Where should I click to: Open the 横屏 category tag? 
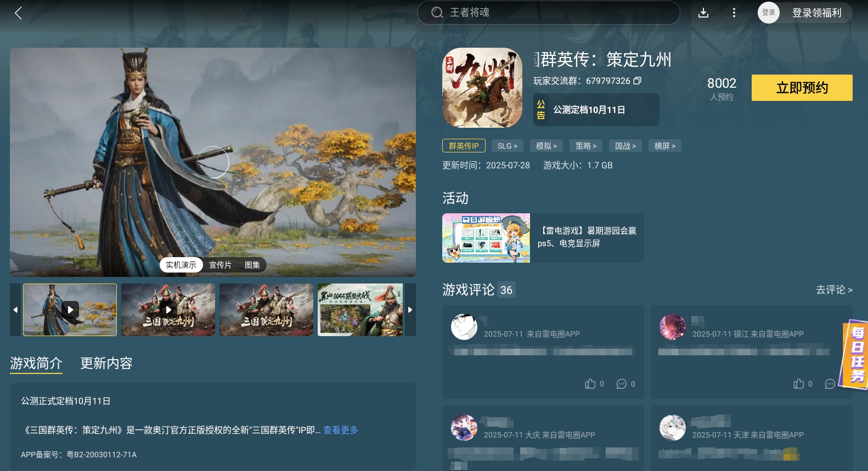[665, 146]
